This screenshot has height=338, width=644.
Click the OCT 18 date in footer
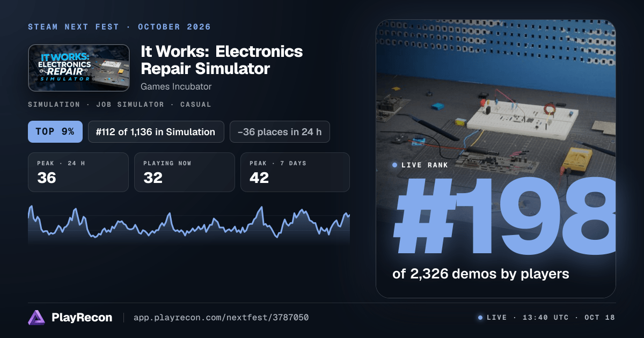[600, 318]
